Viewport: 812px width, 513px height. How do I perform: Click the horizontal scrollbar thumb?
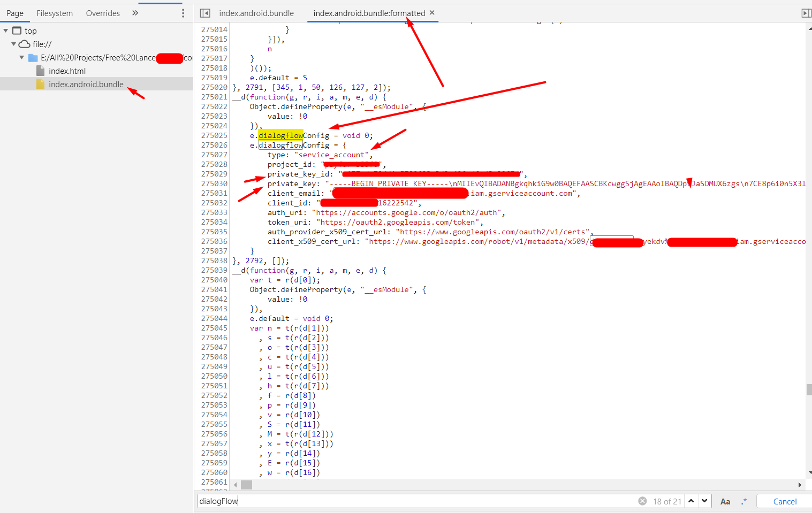(x=246, y=485)
